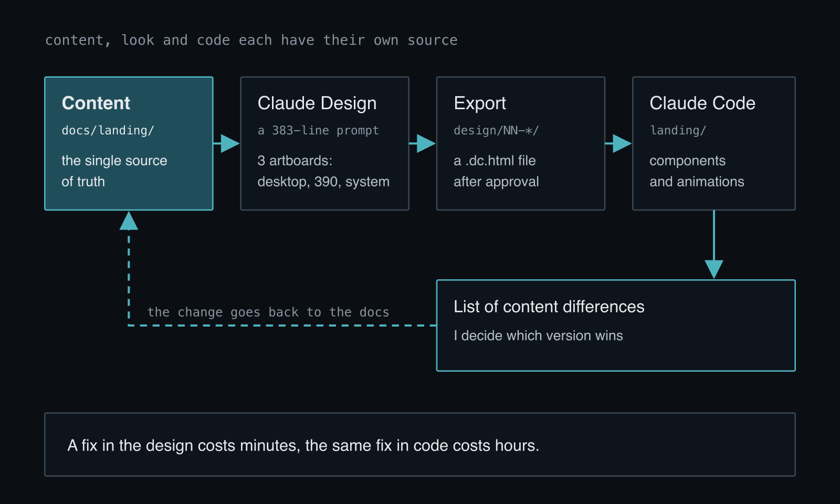This screenshot has width=840, height=504.
Task: Select the 'Content' box title
Action: pos(96,103)
